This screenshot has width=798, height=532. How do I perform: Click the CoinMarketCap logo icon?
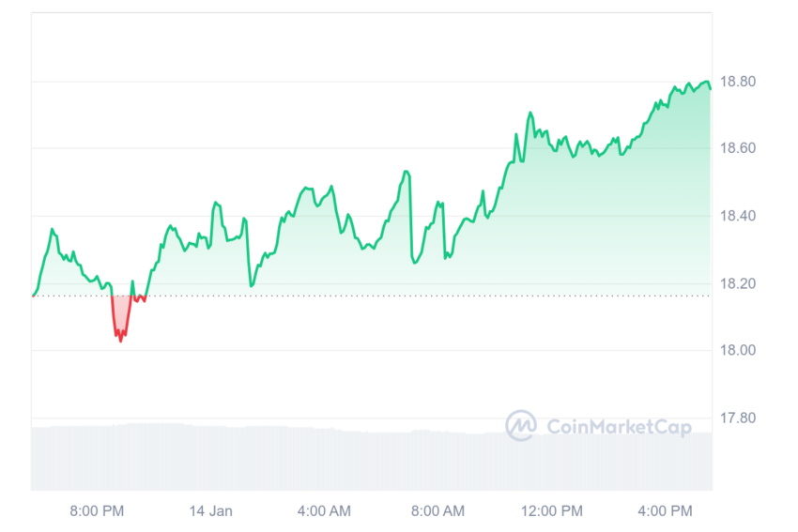[x=521, y=425]
